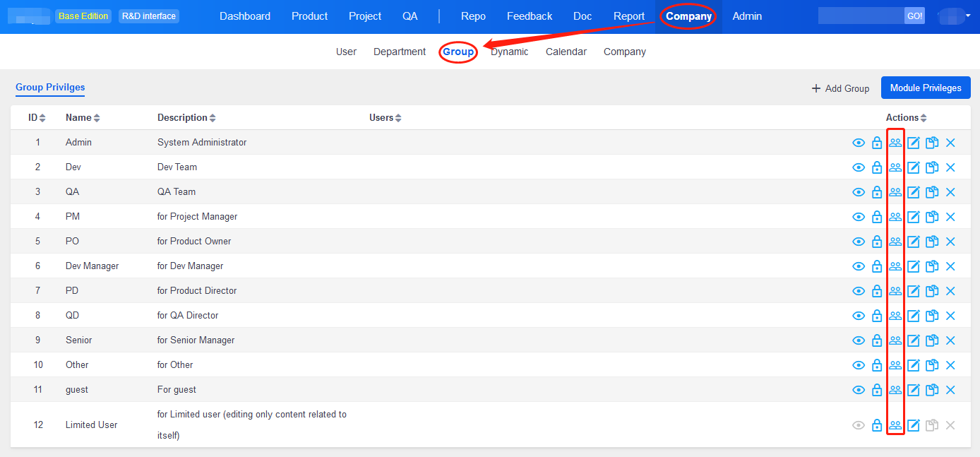This screenshot has width=980, height=457.
Task: Click the eye icon for Dev Manager
Action: point(859,266)
